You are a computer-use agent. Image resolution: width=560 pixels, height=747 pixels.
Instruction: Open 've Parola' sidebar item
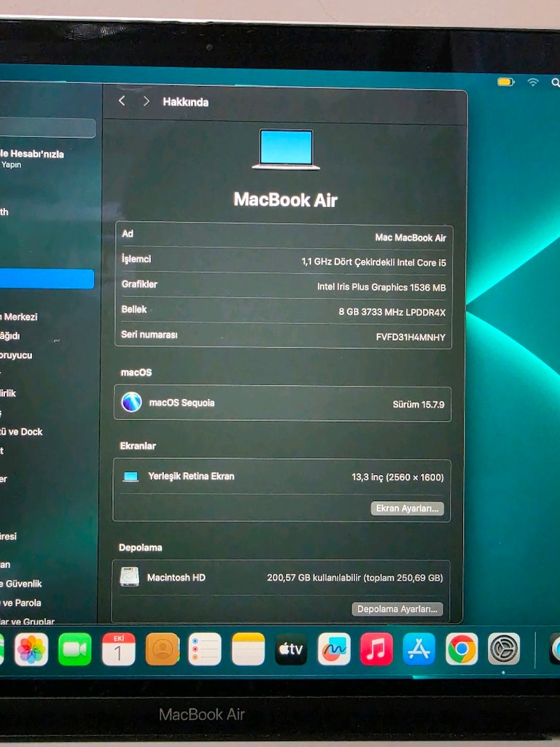point(21,603)
